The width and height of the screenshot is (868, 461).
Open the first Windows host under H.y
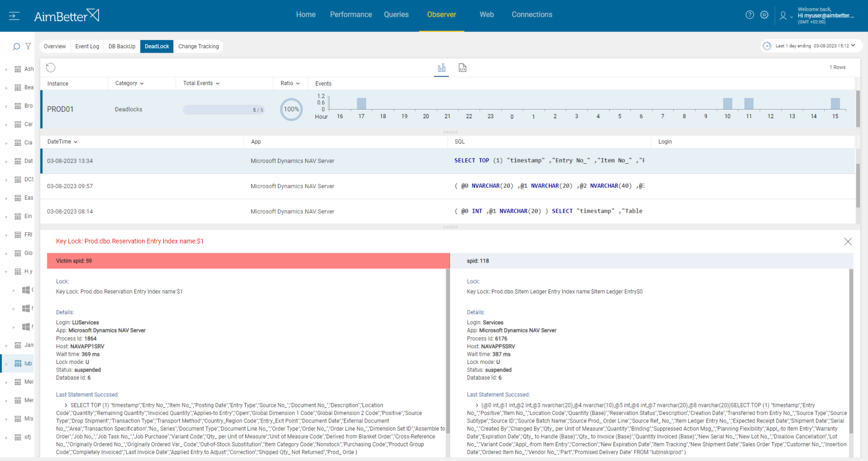pos(25,290)
